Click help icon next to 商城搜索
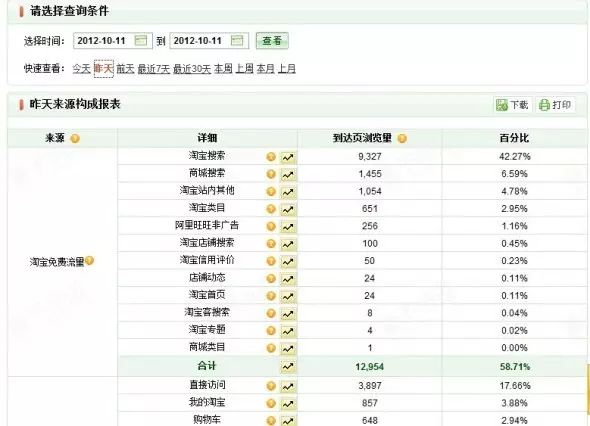The height and width of the screenshot is (426, 590). coord(271,174)
